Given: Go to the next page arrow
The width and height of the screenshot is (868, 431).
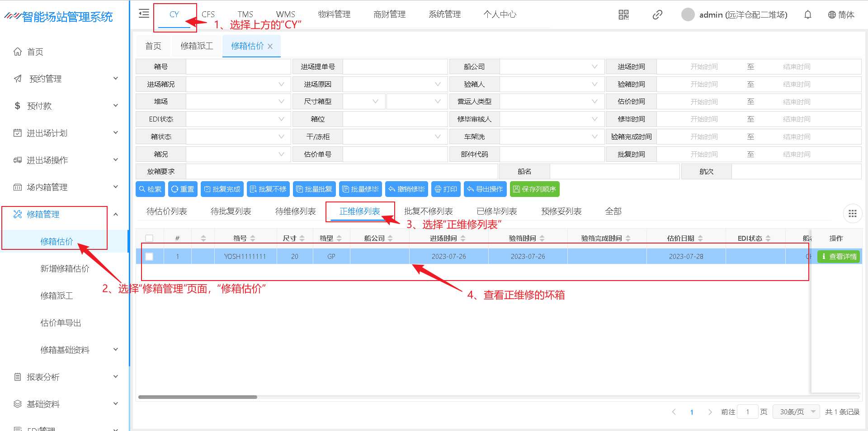Looking at the screenshot, I should (710, 412).
